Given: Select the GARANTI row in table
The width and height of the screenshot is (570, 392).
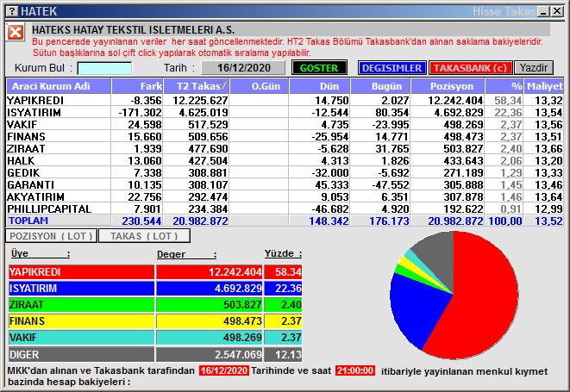Looking at the screenshot, I should 285,184.
